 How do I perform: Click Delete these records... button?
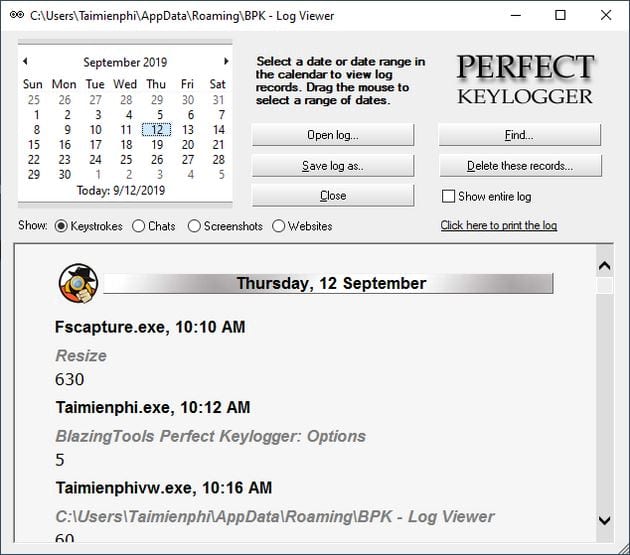pyautogui.click(x=520, y=166)
